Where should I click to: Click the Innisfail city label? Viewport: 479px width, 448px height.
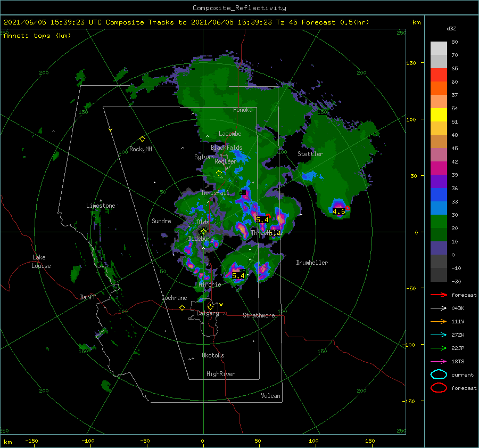[x=215, y=193]
